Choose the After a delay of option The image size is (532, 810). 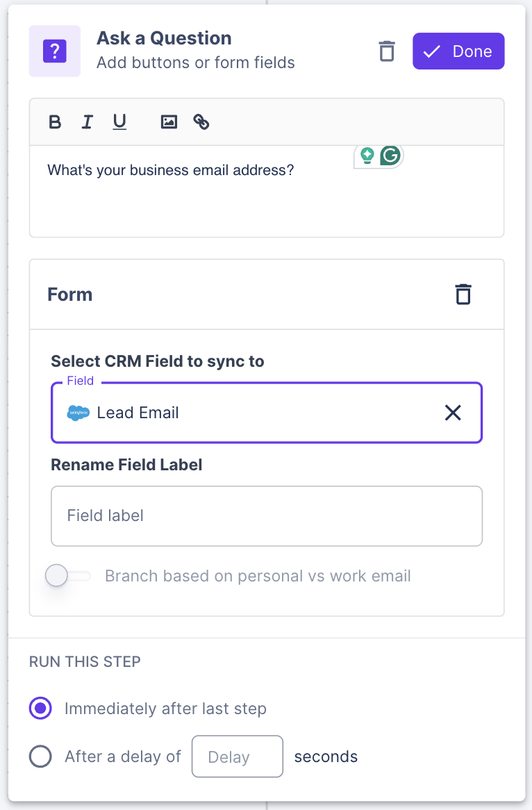(x=41, y=757)
